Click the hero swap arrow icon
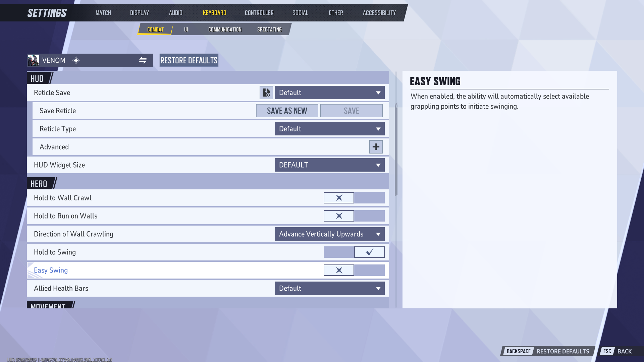Image resolution: width=644 pixels, height=362 pixels. point(143,60)
